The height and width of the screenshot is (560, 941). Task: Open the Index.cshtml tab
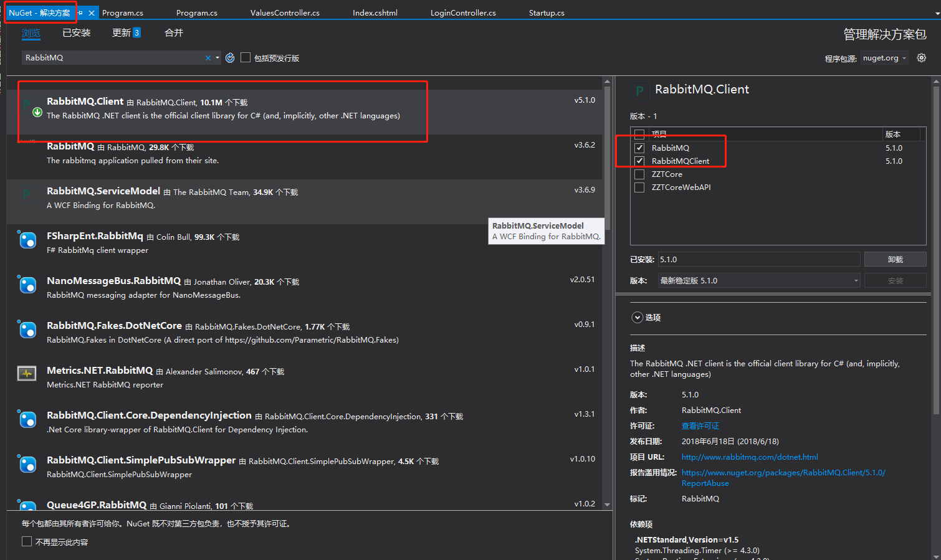pos(375,12)
